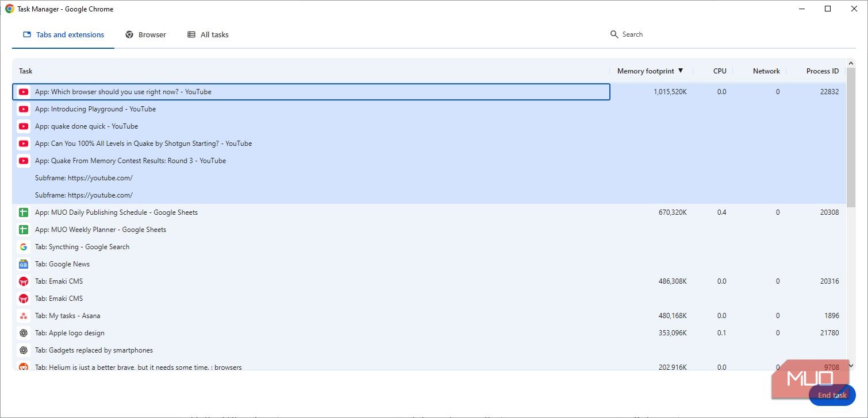Click the magnifier icon in the search box
The height and width of the screenshot is (418, 868).
tap(614, 34)
